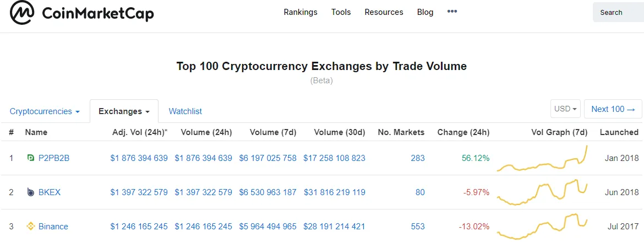Sort by Adj. Vol (24h) column
This screenshot has height=242, width=644.
click(x=140, y=132)
